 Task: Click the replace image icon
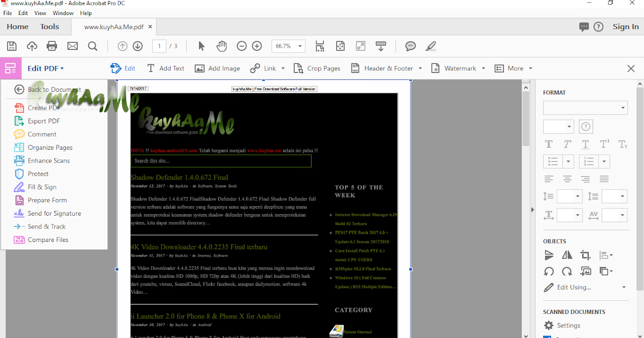click(586, 271)
